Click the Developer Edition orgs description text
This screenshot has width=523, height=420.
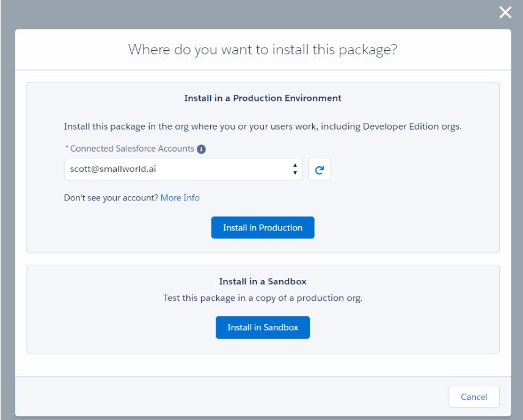pos(263,127)
